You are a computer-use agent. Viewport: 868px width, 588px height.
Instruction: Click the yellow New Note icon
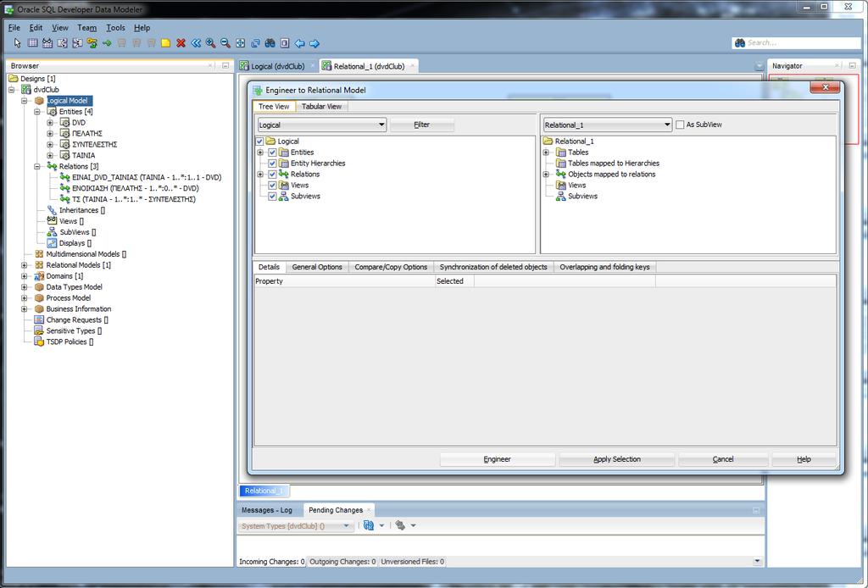165,43
